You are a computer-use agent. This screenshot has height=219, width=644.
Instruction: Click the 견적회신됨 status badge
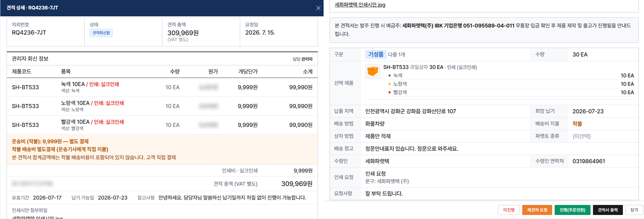(101, 33)
